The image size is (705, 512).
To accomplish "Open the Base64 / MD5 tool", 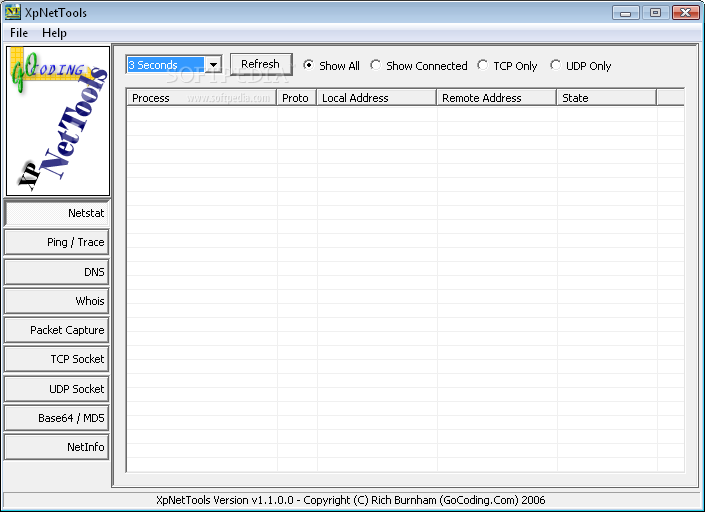I will [57, 418].
